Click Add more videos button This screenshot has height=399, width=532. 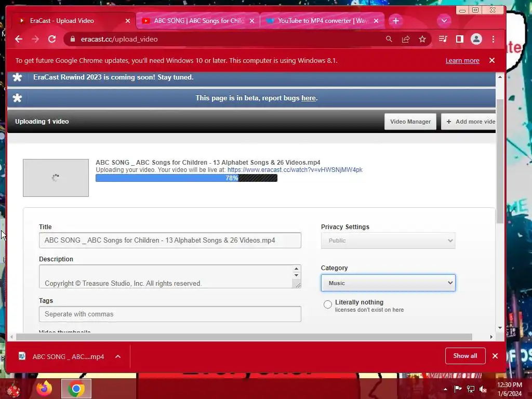pyautogui.click(x=468, y=122)
